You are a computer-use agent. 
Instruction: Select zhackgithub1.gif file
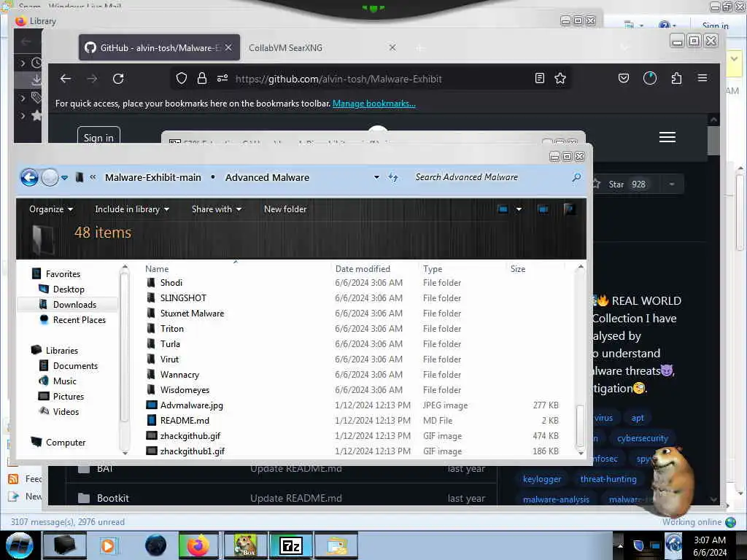(192, 451)
